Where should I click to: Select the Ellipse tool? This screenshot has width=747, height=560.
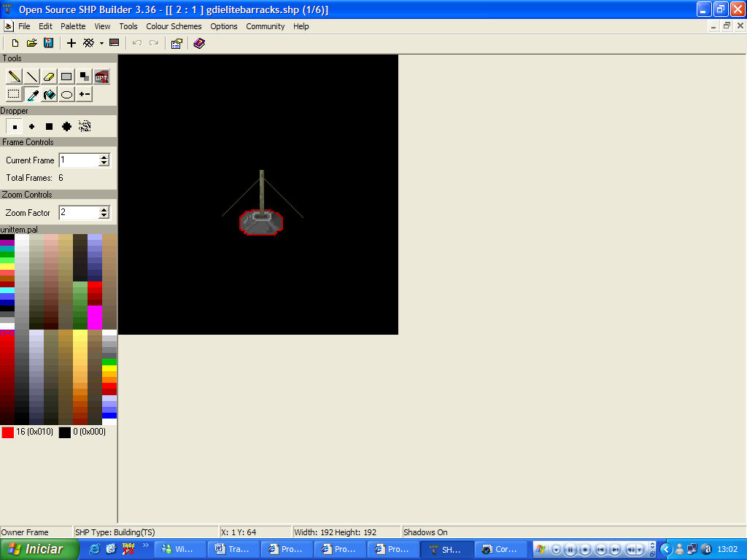point(66,94)
